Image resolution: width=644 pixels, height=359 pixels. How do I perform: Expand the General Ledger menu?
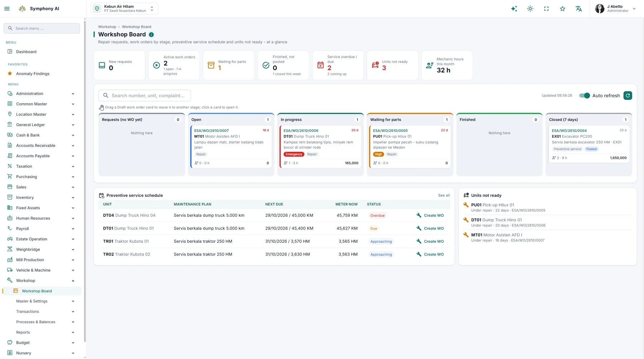[x=41, y=125]
